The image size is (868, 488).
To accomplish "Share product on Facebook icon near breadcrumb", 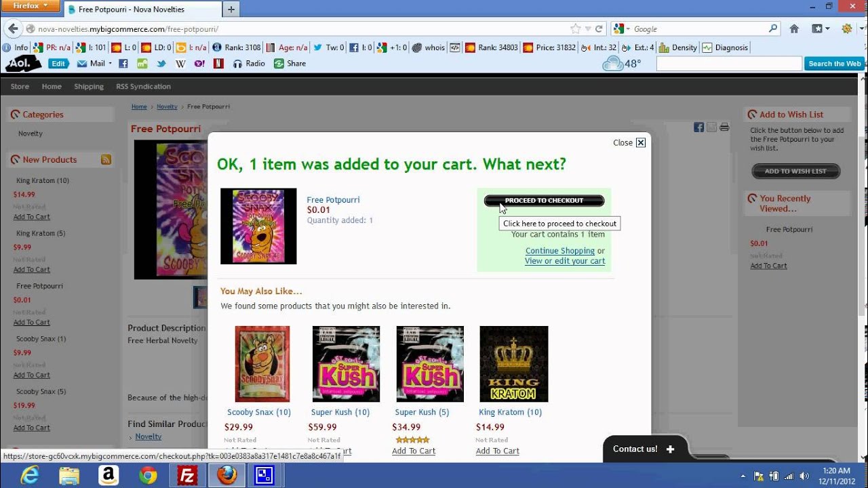I will coord(698,127).
